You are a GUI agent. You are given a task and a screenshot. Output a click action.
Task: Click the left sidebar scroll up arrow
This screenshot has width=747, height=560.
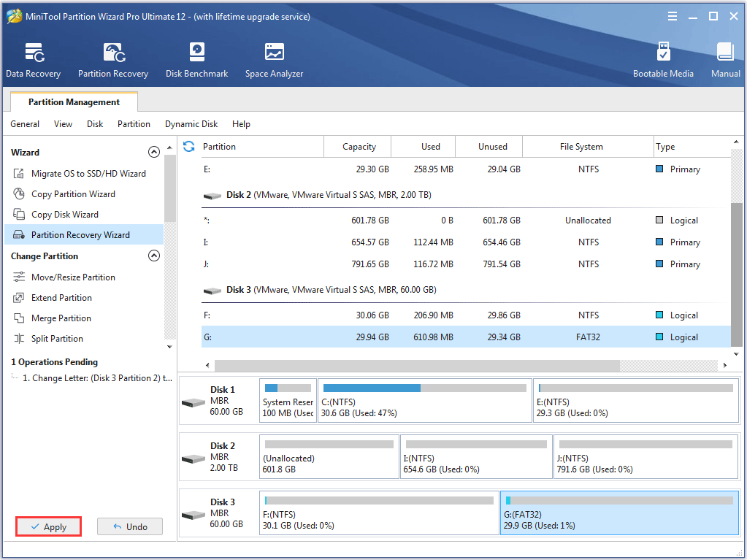(169, 147)
